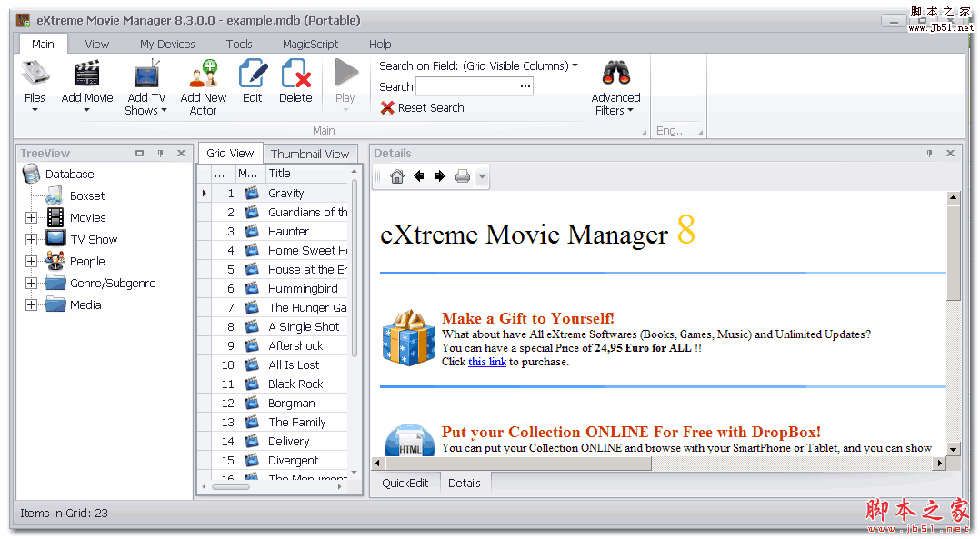The height and width of the screenshot is (539, 980).
Task: Open the Help ribbon tab
Action: point(380,45)
